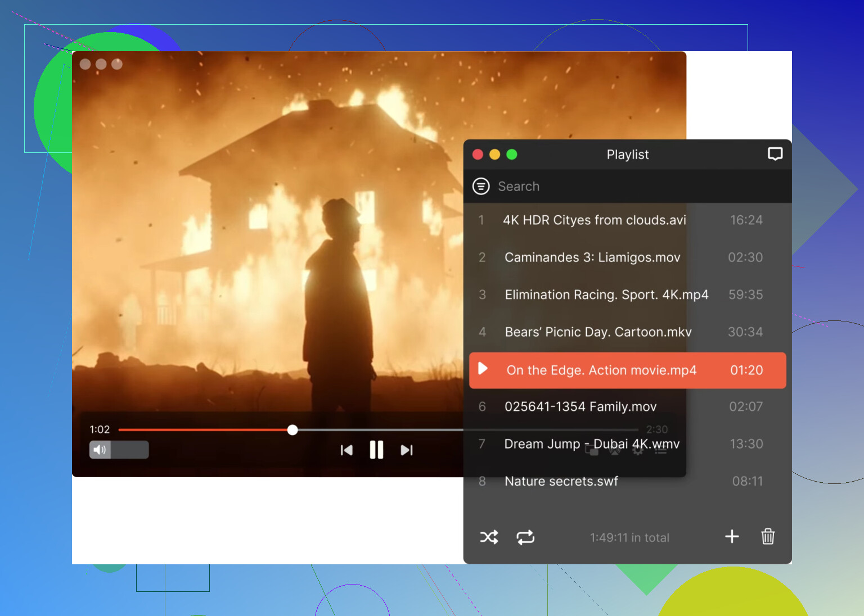
Task: Skip to the next track
Action: pyautogui.click(x=407, y=450)
